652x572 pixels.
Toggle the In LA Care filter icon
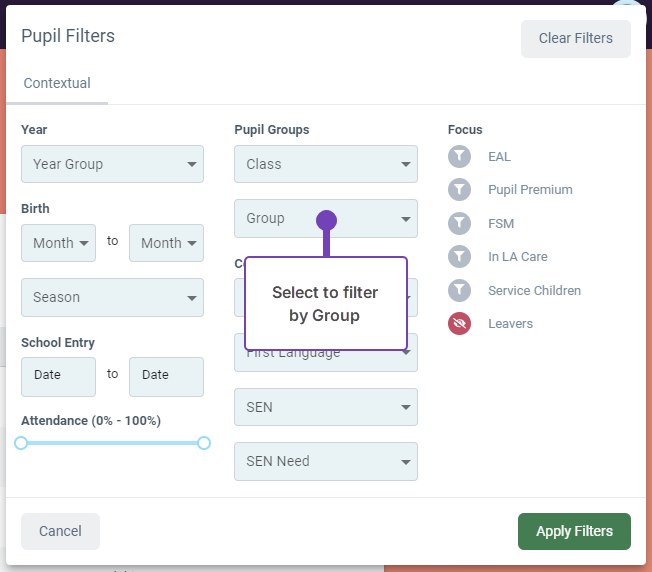[x=459, y=257]
